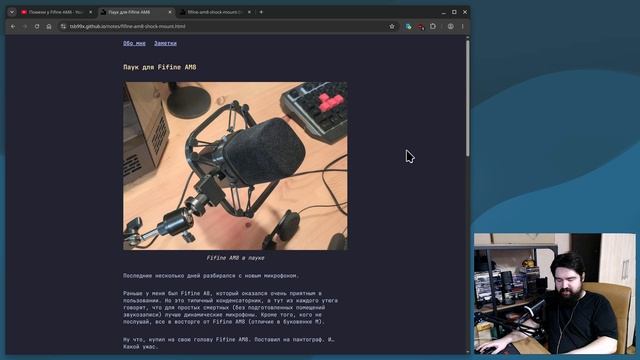The height and width of the screenshot is (360, 640).
Task: Focus the address bar URL field
Action: tap(227, 27)
